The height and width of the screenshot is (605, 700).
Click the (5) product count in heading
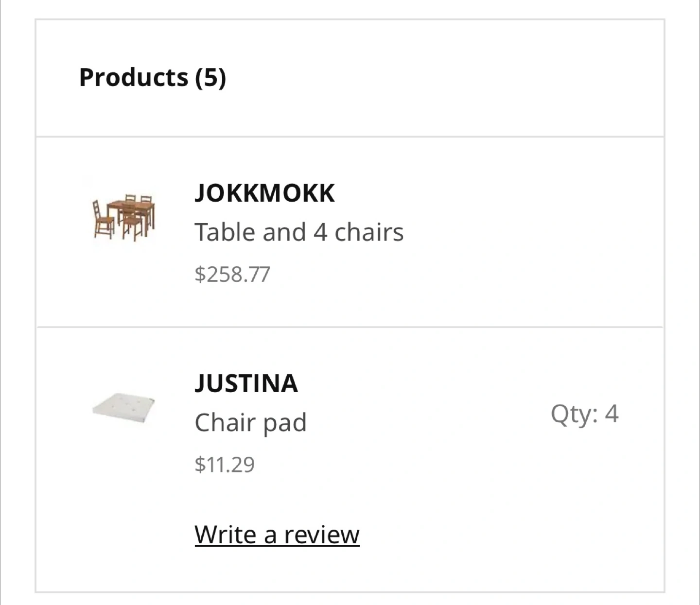coord(210,77)
